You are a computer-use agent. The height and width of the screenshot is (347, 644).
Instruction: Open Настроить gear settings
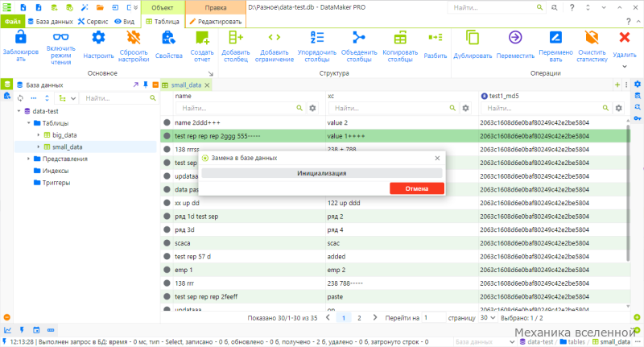pos(98,38)
